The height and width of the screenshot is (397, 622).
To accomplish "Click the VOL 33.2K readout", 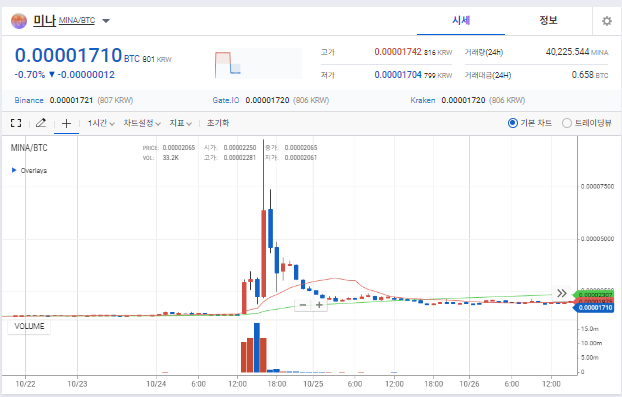I will (161, 158).
